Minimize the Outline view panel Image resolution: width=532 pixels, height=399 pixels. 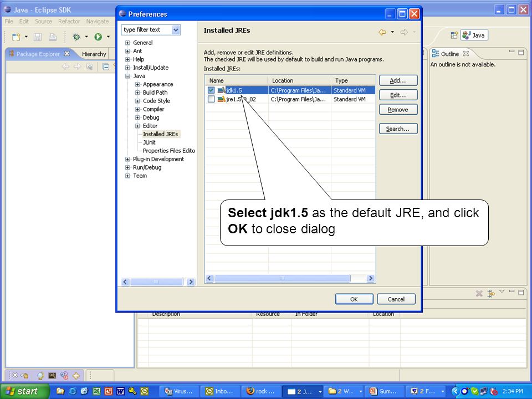coord(511,51)
